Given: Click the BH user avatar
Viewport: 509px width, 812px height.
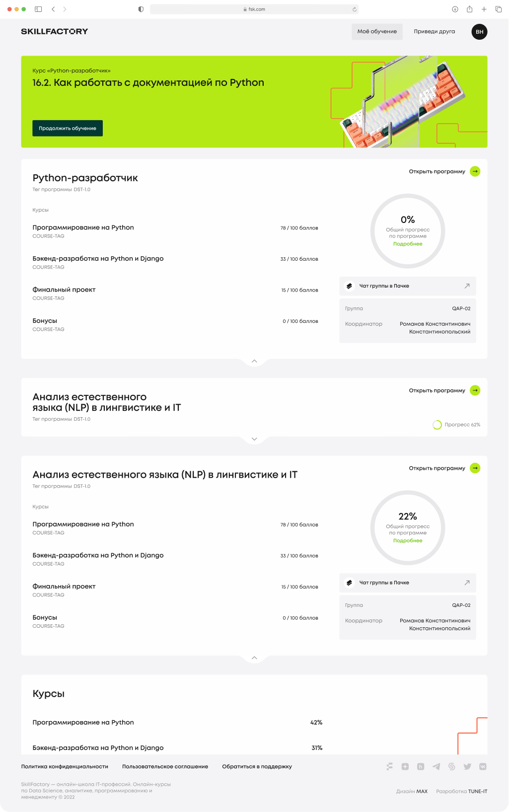Looking at the screenshot, I should click(479, 32).
